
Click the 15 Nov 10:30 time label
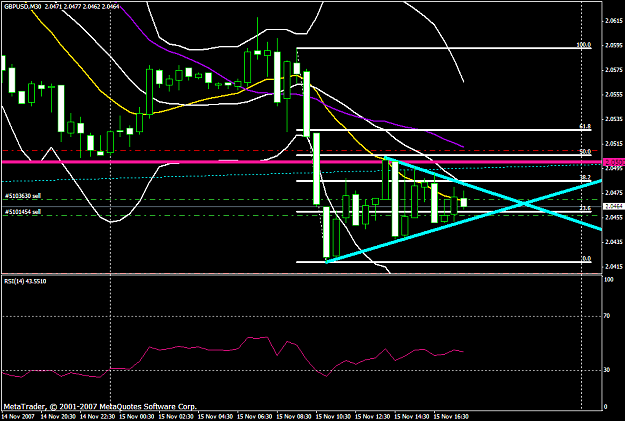333,417
